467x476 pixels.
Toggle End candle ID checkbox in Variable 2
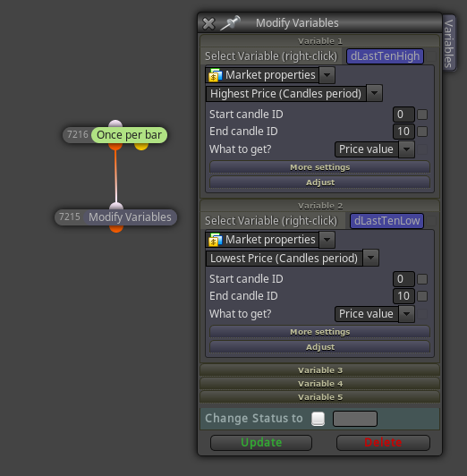[422, 296]
